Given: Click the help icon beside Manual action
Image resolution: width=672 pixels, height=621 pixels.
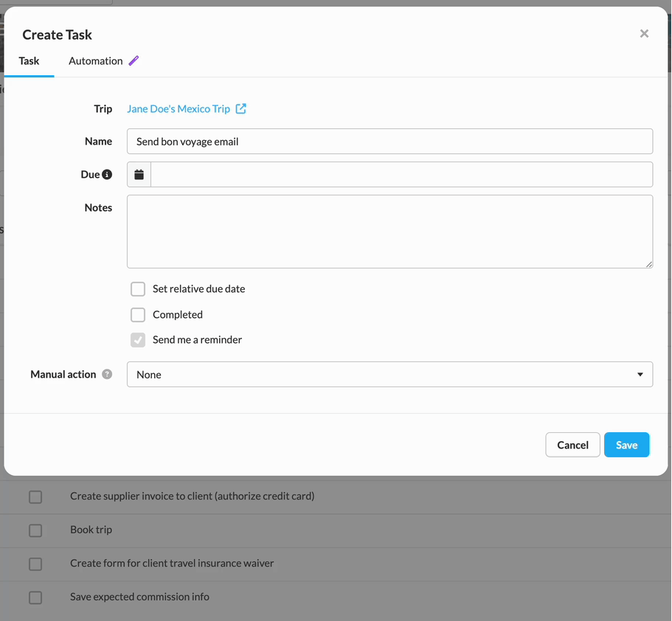Looking at the screenshot, I should [x=107, y=375].
